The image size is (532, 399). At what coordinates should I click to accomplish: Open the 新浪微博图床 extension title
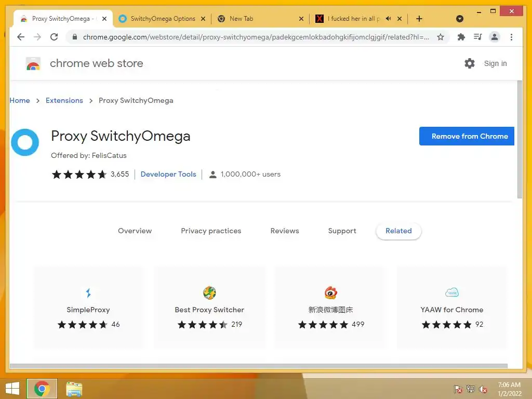[330, 310]
